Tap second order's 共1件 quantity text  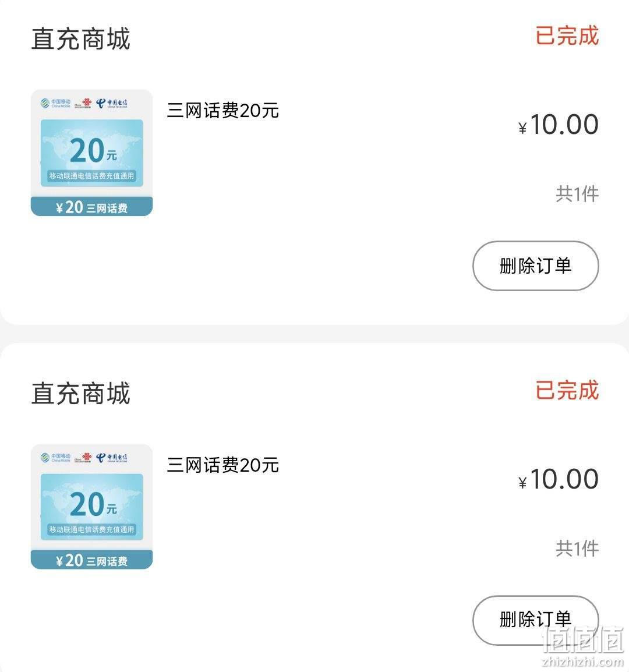click(577, 549)
